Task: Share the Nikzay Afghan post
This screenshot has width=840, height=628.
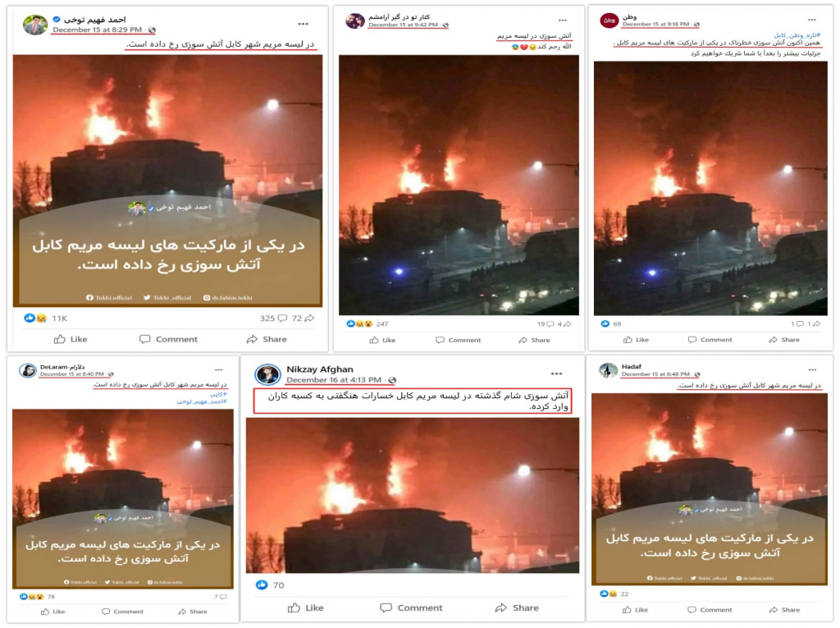Action: [x=517, y=607]
